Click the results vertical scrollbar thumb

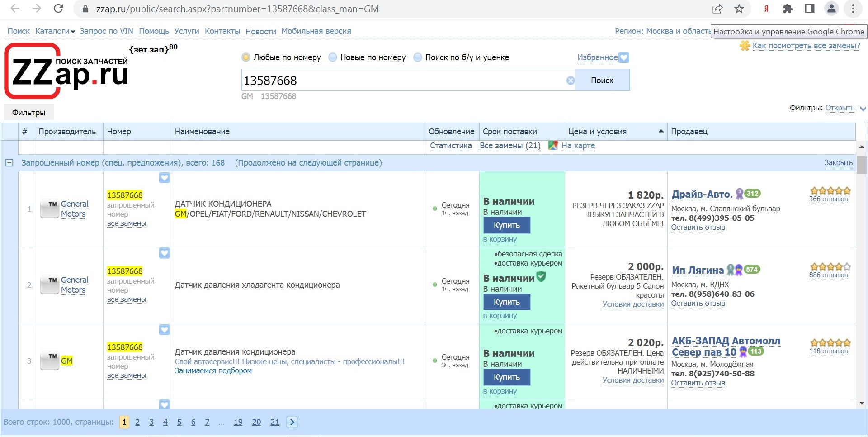point(862,165)
